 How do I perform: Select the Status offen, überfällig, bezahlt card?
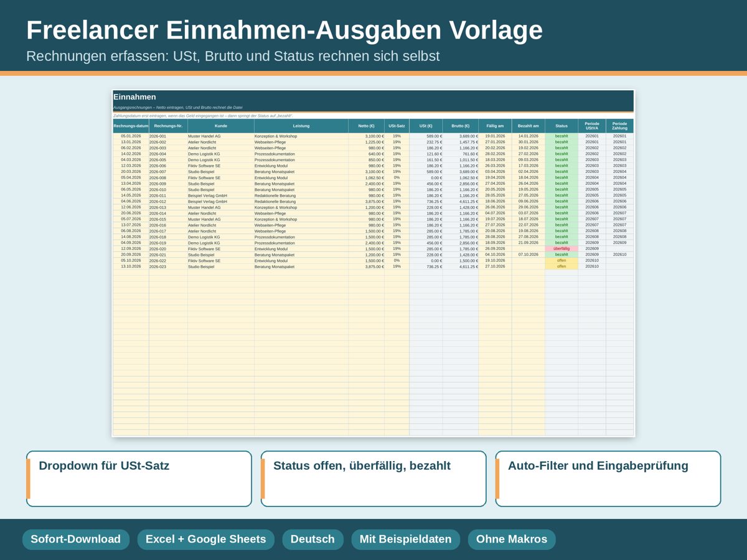click(374, 478)
